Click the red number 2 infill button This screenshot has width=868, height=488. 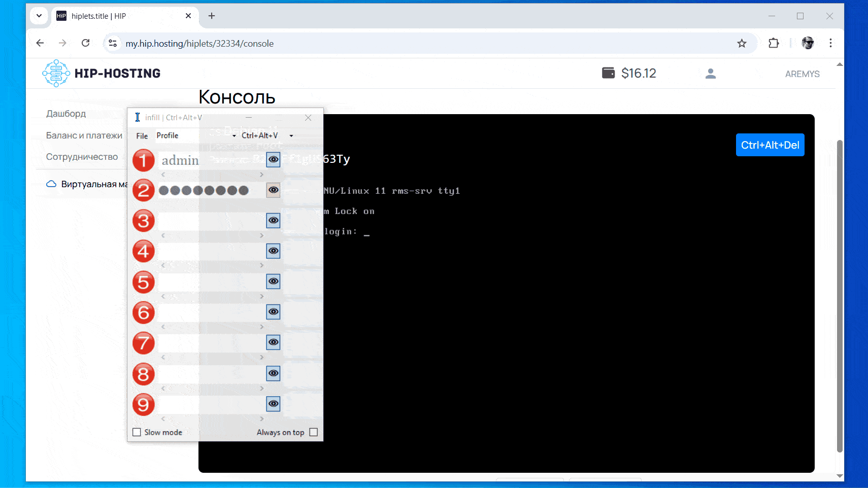[143, 191]
